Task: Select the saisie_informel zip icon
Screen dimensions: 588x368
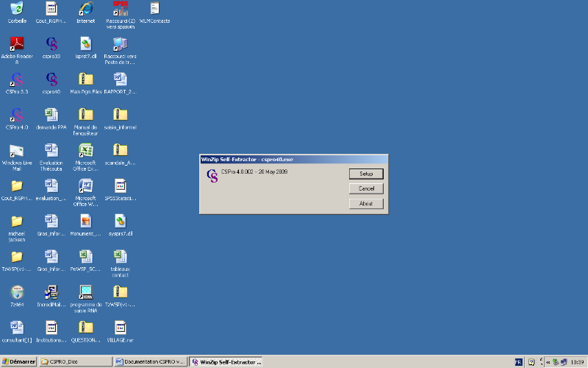Action: [121, 118]
